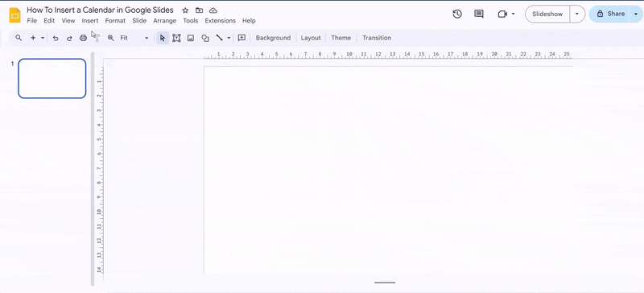The width and height of the screenshot is (644, 293).
Task: Open the Format menu
Action: click(115, 21)
